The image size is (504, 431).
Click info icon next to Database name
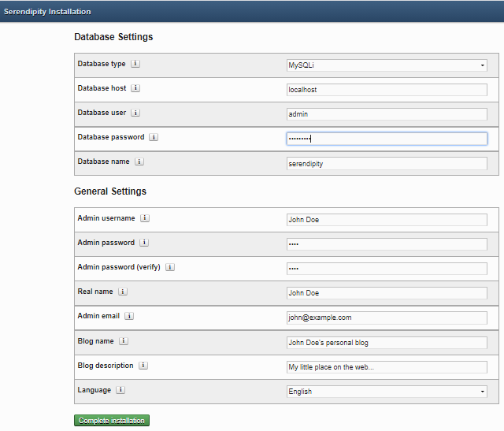click(139, 162)
